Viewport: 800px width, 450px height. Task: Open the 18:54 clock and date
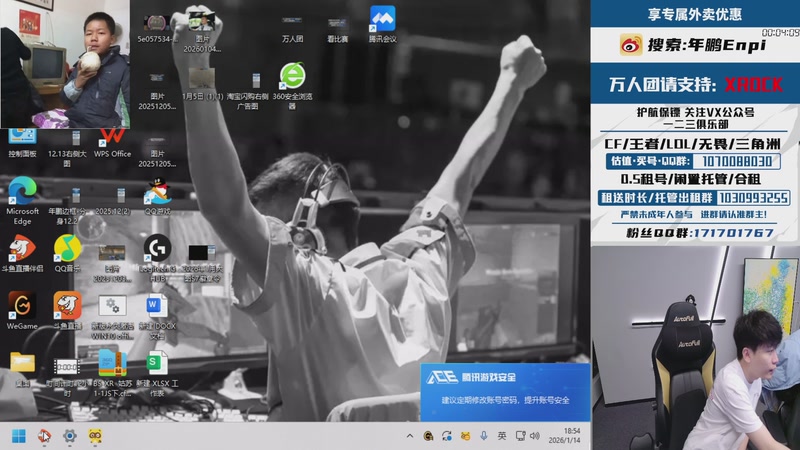[x=564, y=436]
